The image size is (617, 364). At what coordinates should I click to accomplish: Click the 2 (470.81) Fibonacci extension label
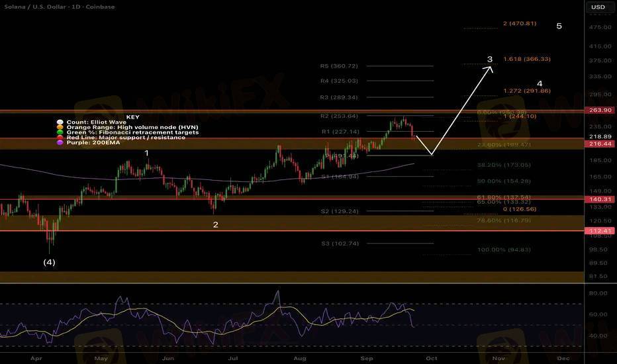point(520,24)
